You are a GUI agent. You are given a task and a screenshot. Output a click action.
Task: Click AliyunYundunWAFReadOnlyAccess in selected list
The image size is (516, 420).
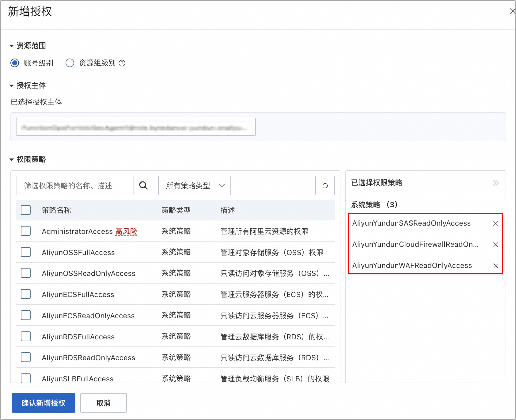[x=412, y=265]
